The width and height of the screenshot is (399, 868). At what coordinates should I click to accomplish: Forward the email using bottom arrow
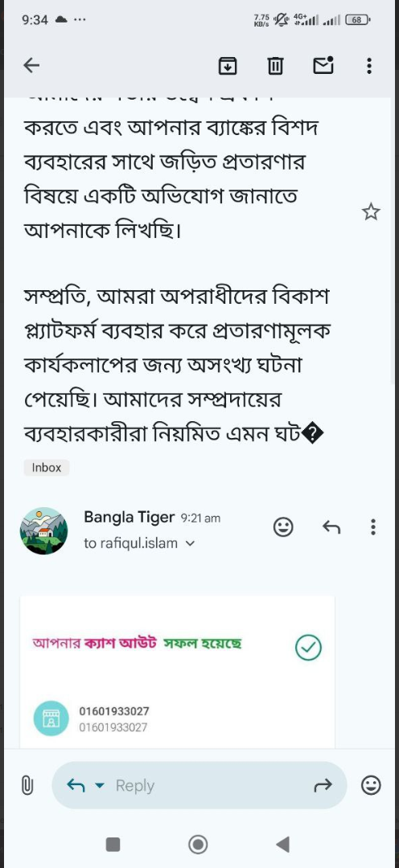[323, 785]
